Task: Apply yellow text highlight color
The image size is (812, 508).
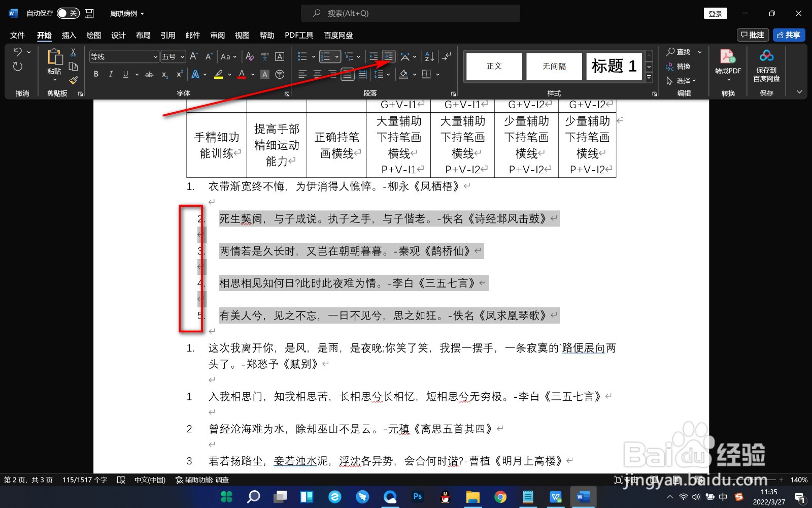Action: pyautogui.click(x=219, y=74)
